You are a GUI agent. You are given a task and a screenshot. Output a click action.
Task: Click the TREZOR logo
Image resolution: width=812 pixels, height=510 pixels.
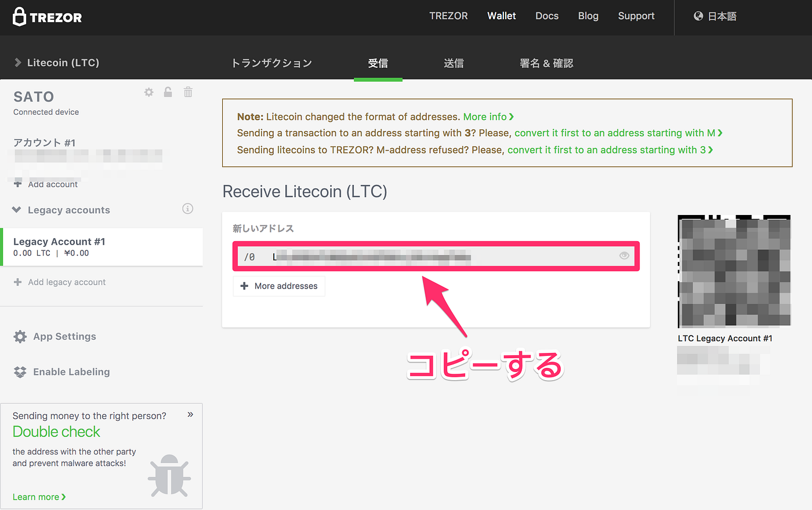coord(48,17)
